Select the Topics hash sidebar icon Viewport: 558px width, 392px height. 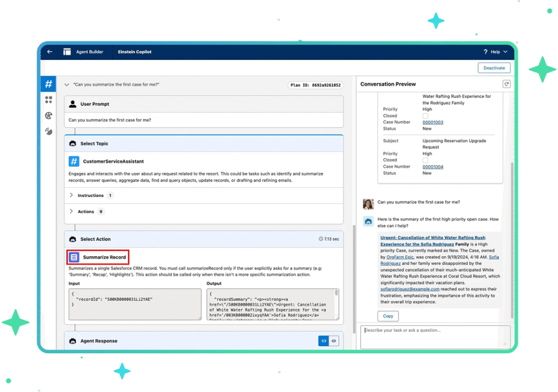click(x=48, y=84)
